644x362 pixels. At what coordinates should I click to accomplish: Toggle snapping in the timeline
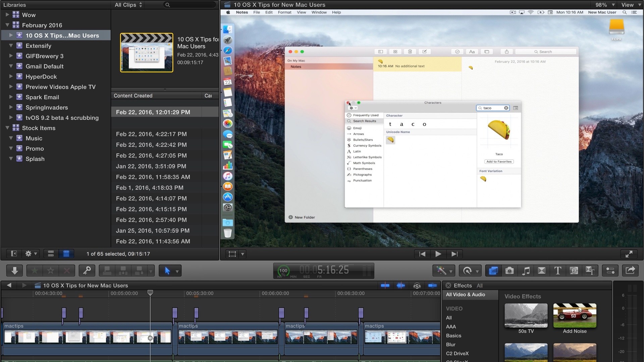433,286
